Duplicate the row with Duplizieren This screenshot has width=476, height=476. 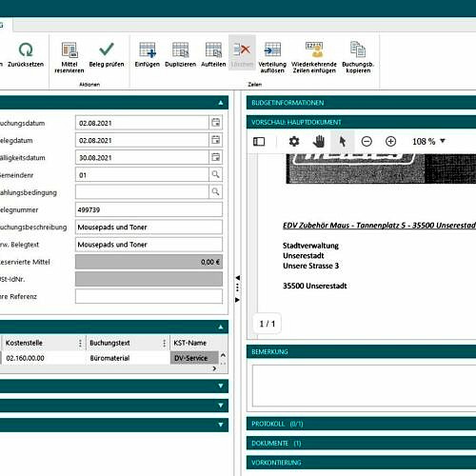(x=180, y=54)
